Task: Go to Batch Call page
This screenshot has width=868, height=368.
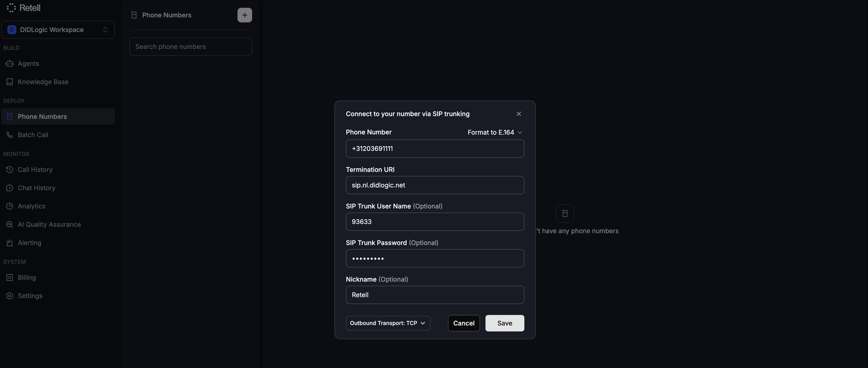Action: click(x=33, y=135)
